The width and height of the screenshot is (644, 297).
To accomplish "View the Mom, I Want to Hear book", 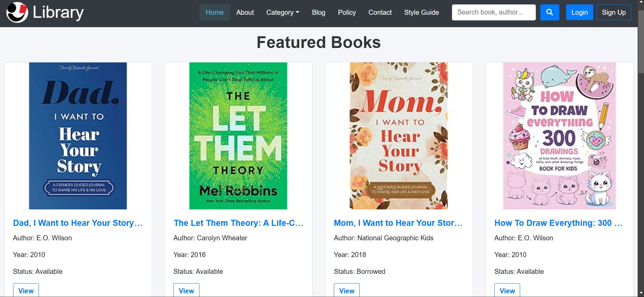I will pyautogui.click(x=347, y=291).
